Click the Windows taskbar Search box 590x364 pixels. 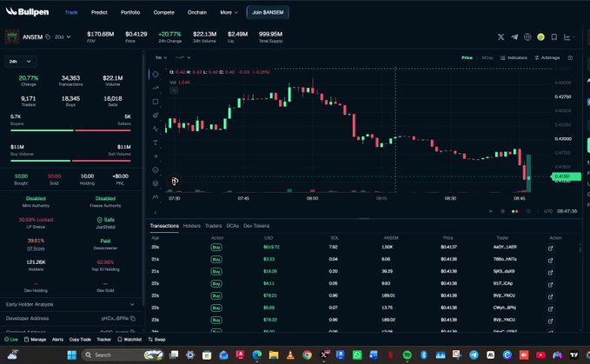123,354
